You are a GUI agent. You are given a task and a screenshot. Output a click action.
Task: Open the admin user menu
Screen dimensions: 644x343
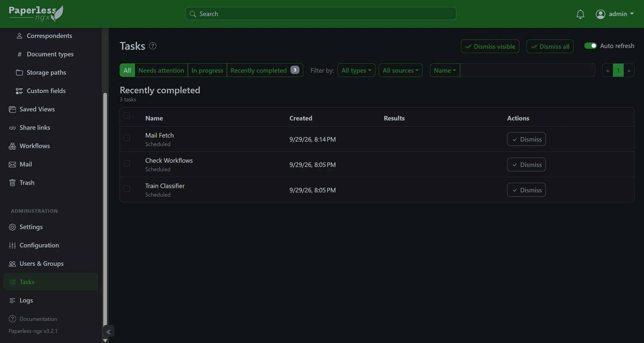pos(615,14)
